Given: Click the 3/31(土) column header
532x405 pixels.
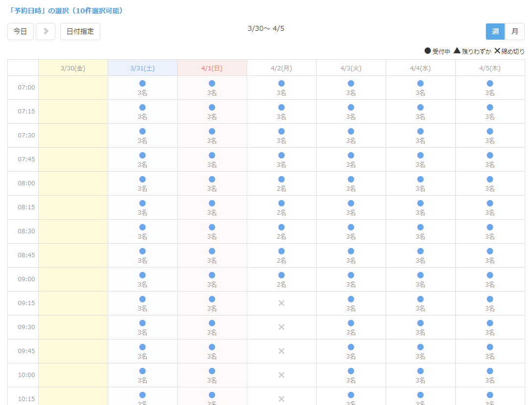Looking at the screenshot, I should (142, 68).
